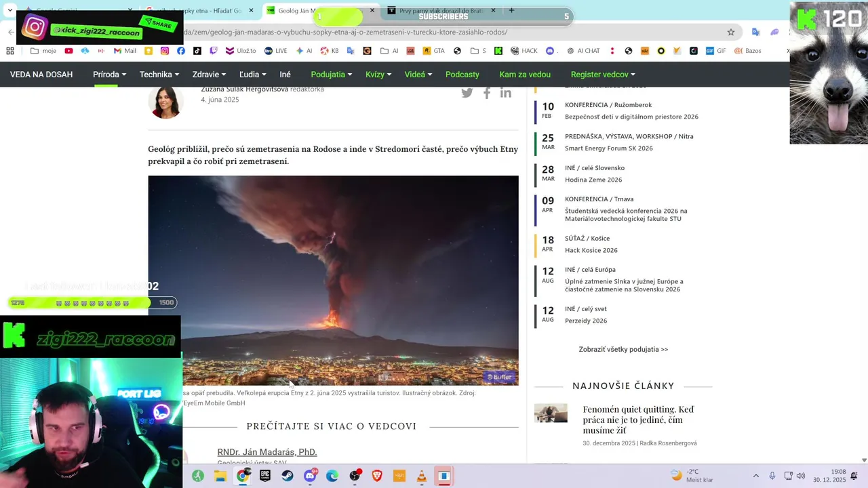The width and height of the screenshot is (868, 488).
Task: Open the HACK bookmark
Action: [524, 51]
